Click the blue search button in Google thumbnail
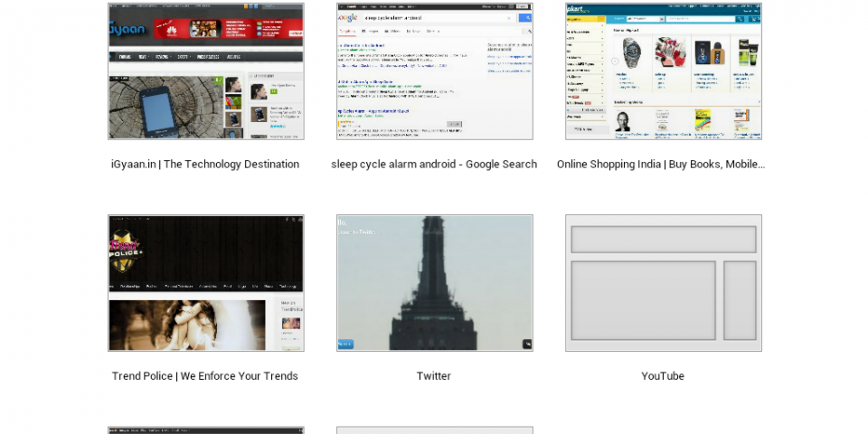The image size is (868, 434). [524, 17]
